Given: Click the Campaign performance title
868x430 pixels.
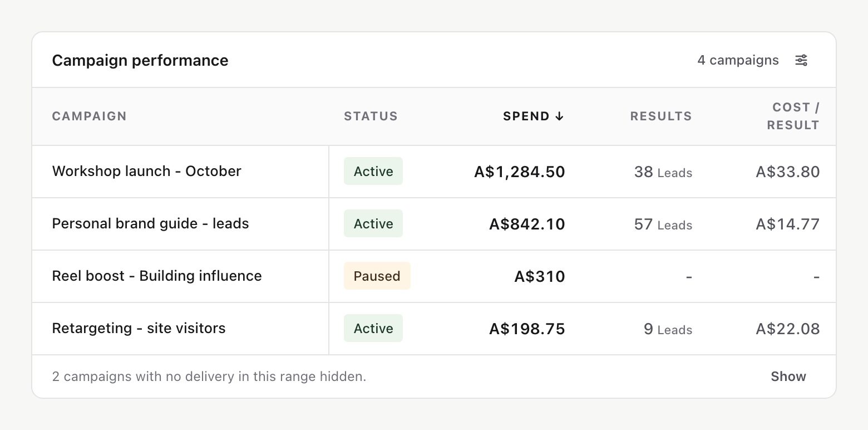Looking at the screenshot, I should pos(140,60).
